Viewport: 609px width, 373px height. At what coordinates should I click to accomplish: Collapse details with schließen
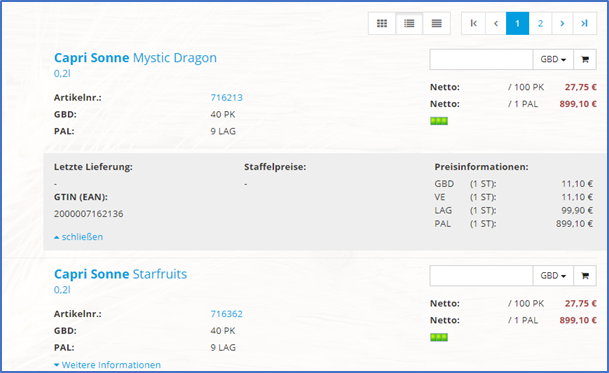pos(78,237)
